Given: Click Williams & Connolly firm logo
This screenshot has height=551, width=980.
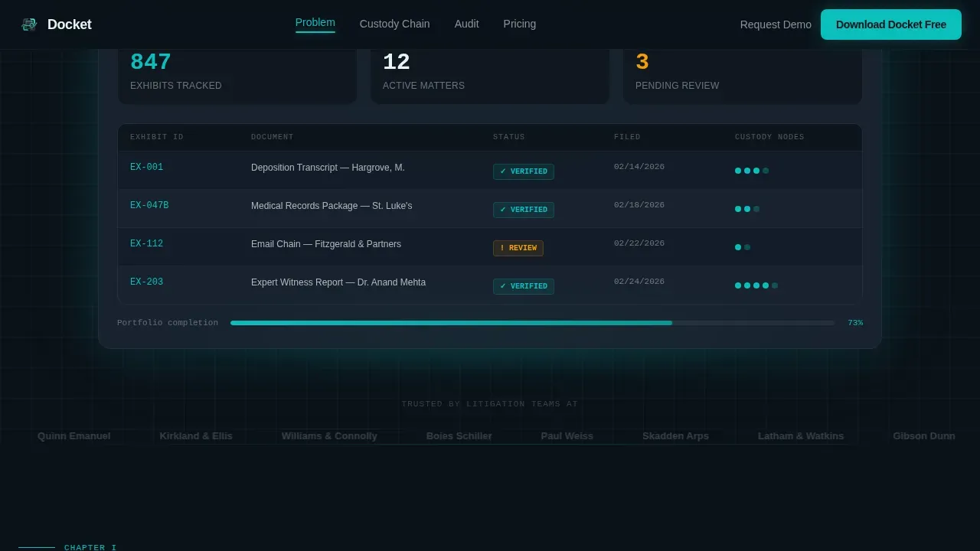Looking at the screenshot, I should pyautogui.click(x=329, y=436).
